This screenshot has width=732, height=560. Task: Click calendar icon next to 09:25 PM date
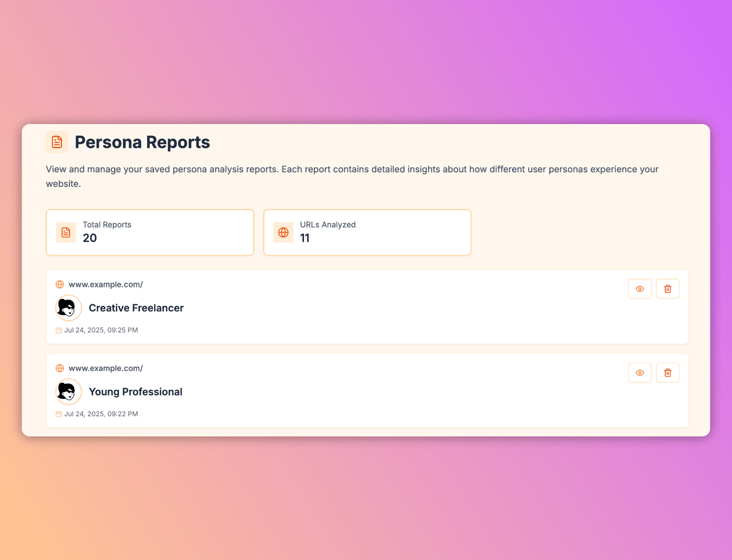pyautogui.click(x=59, y=330)
